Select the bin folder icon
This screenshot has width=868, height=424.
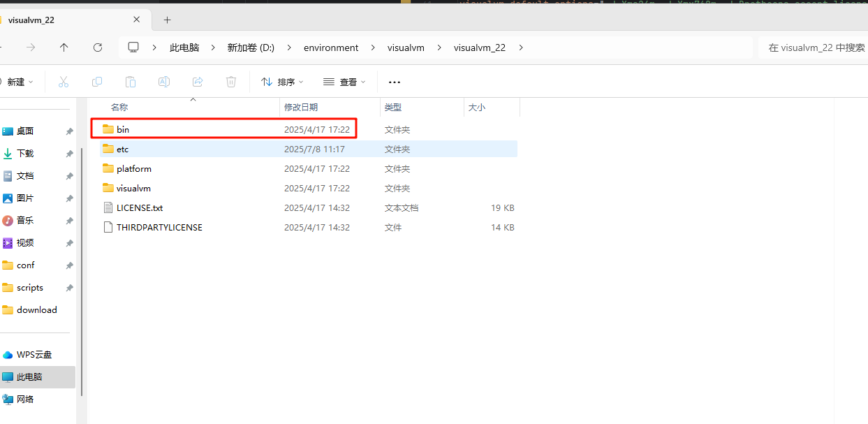[108, 129]
